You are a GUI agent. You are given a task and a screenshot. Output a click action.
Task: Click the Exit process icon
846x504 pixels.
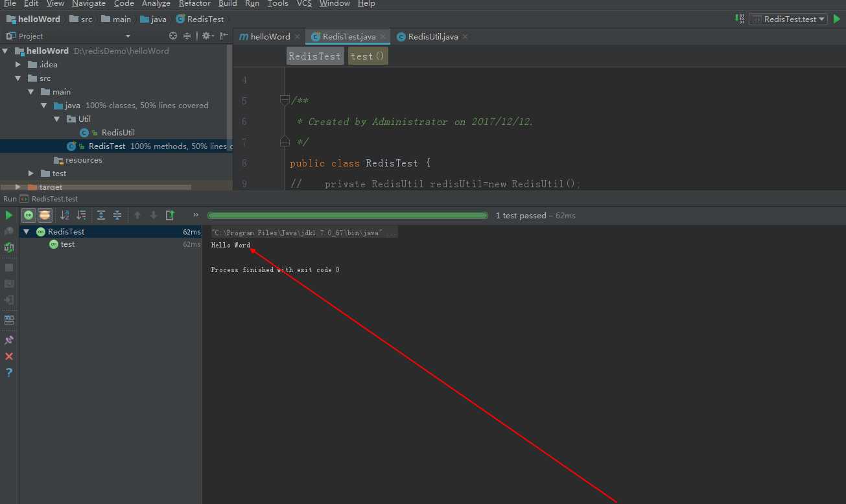[9, 300]
